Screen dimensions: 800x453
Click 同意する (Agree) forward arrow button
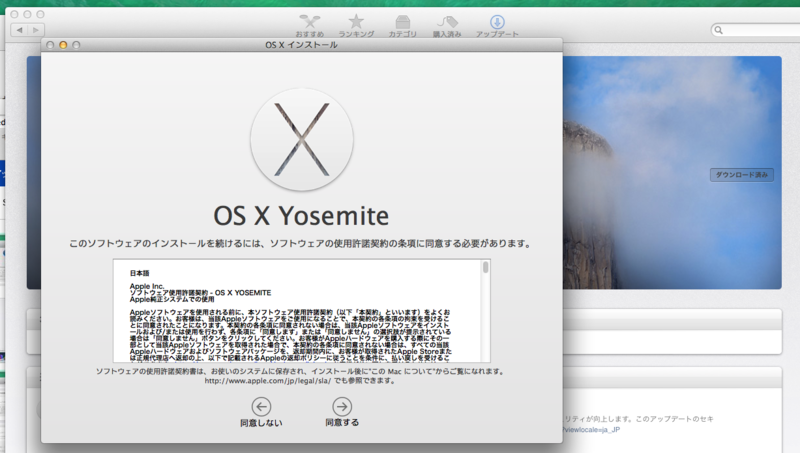pos(342,412)
